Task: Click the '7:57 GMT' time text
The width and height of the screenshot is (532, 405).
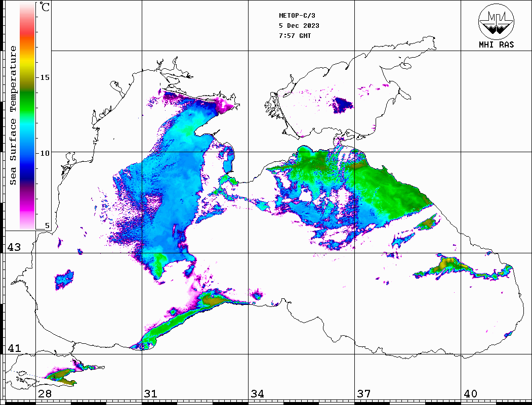Action: (x=295, y=35)
